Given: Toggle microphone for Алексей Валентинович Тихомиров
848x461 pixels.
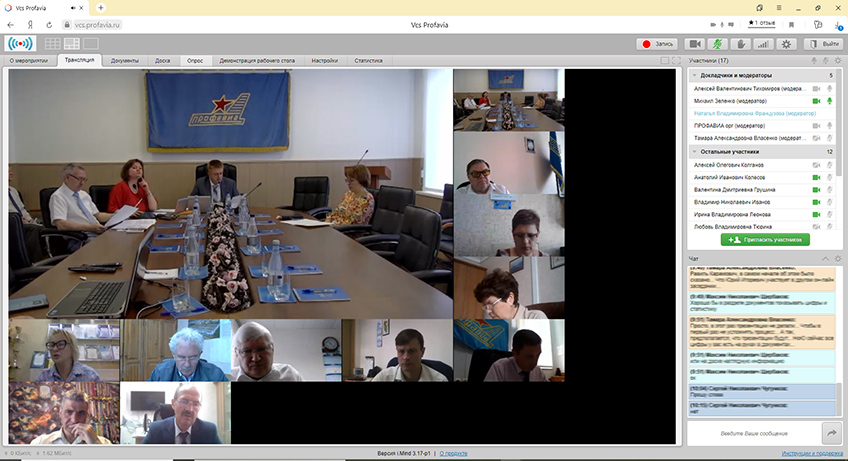Looking at the screenshot, I should click(x=830, y=89).
